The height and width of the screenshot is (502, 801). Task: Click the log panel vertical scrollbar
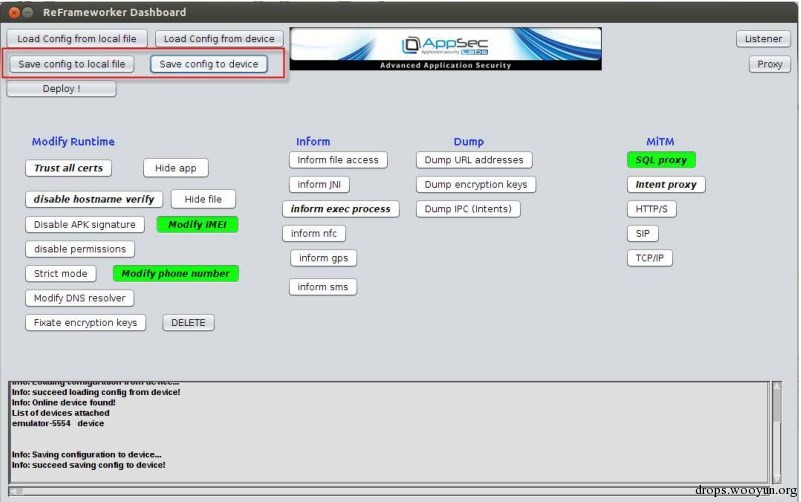(x=776, y=430)
